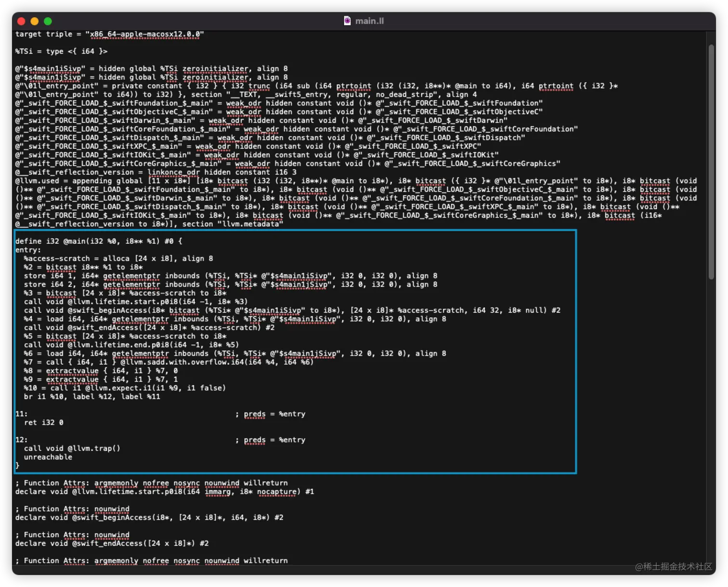
Task: Click the swiftXPC_$_main weak_odr line
Action: pos(248,147)
